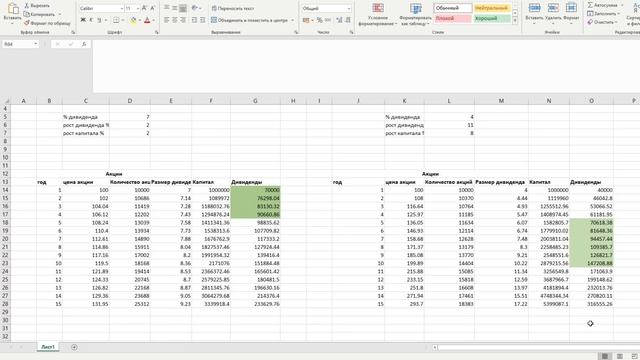Viewport: 640px width, 360px height.
Task: Click Delete cells (Удалить)
Action: 553,13
